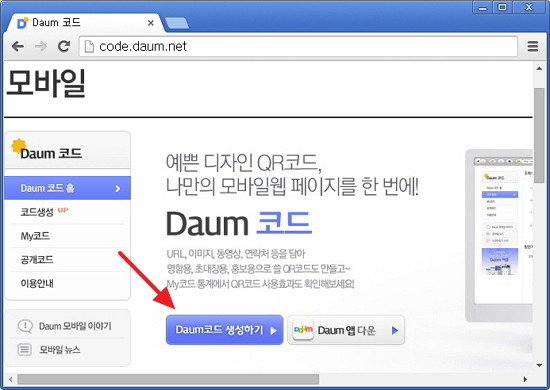Click the Daum code preview screenshot thumbnail
This screenshot has width=550, height=390.
[499, 235]
